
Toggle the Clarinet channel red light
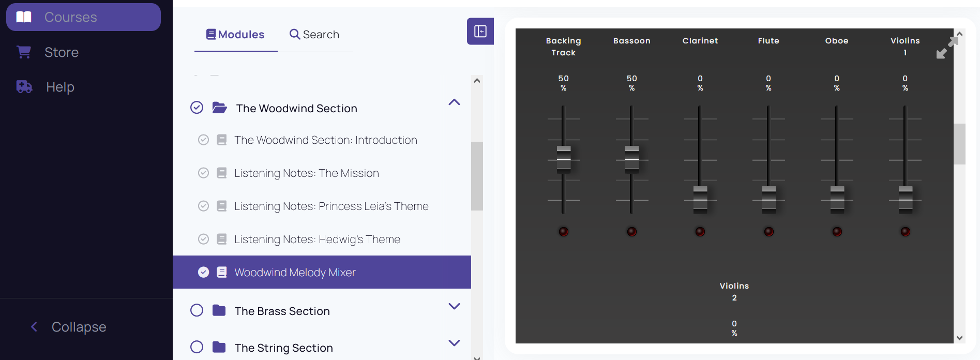[700, 232]
